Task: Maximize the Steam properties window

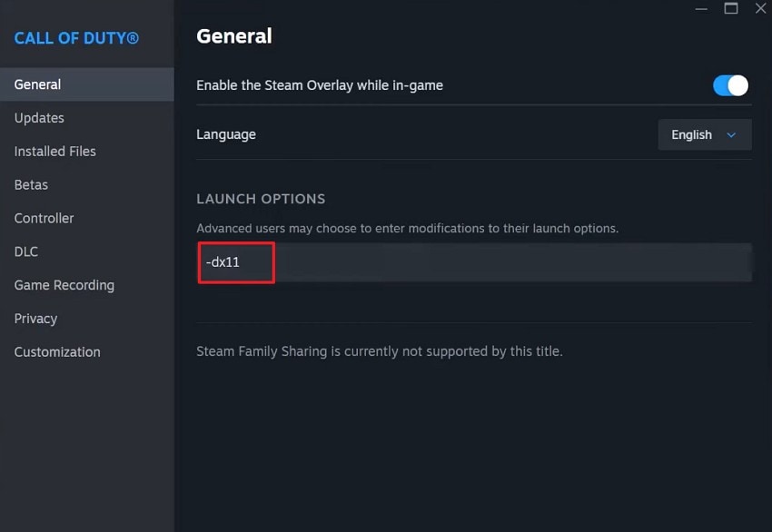Action: [x=731, y=8]
